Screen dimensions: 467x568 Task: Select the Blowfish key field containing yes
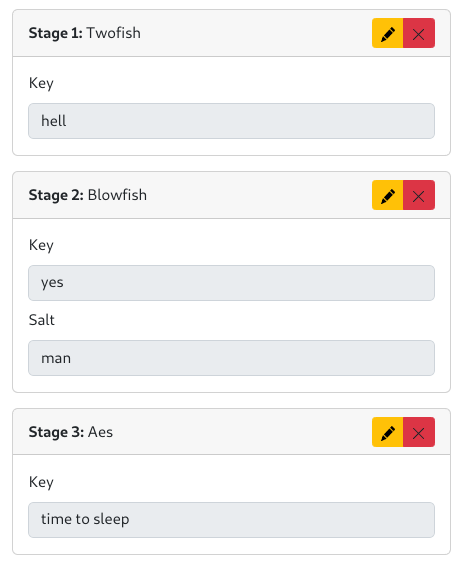(232, 283)
